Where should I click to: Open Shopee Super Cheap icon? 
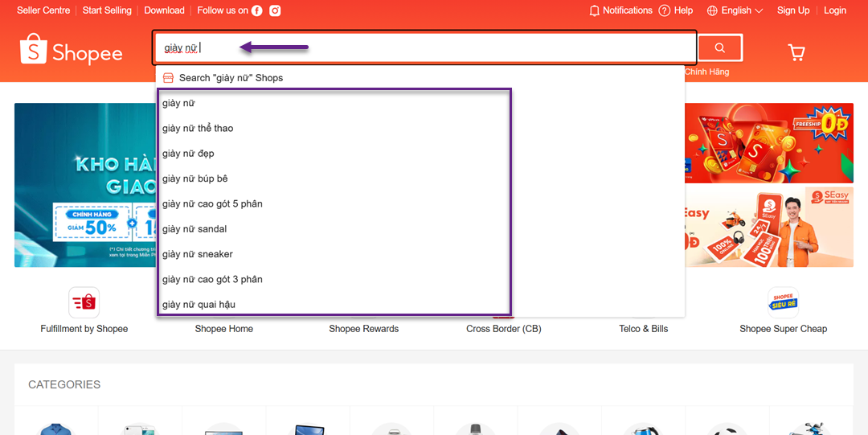coord(784,302)
